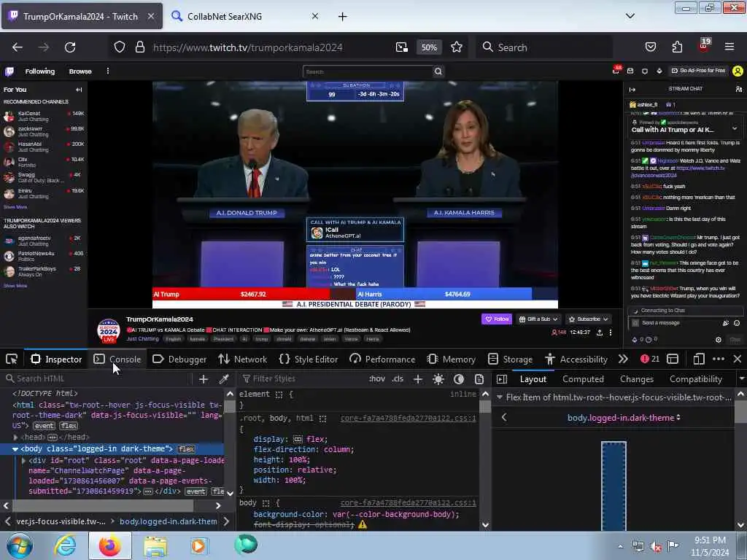747x560 pixels.
Task: Click the Twitch search magnifier button
Action: click(438, 71)
